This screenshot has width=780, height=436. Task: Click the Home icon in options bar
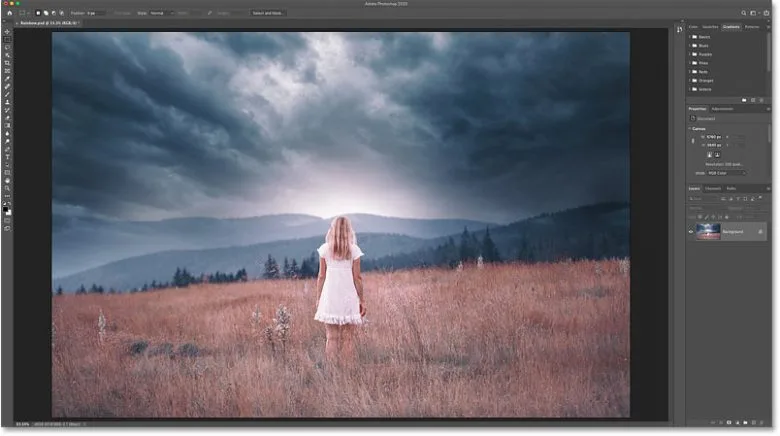point(7,13)
